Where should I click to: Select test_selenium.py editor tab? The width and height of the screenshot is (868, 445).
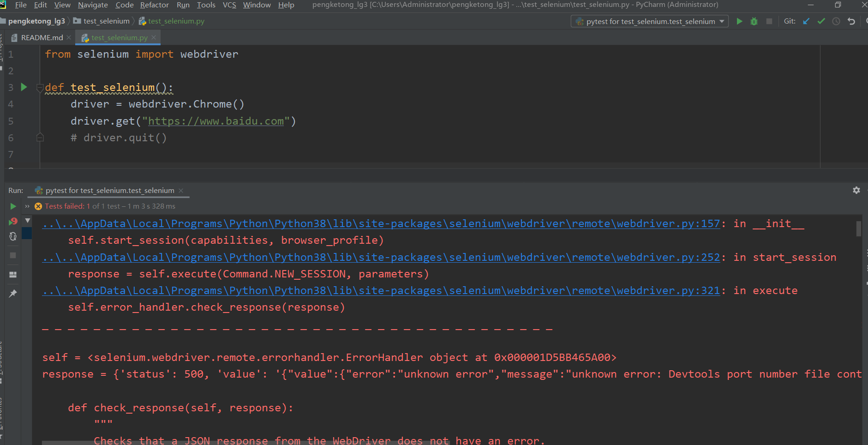coord(119,37)
